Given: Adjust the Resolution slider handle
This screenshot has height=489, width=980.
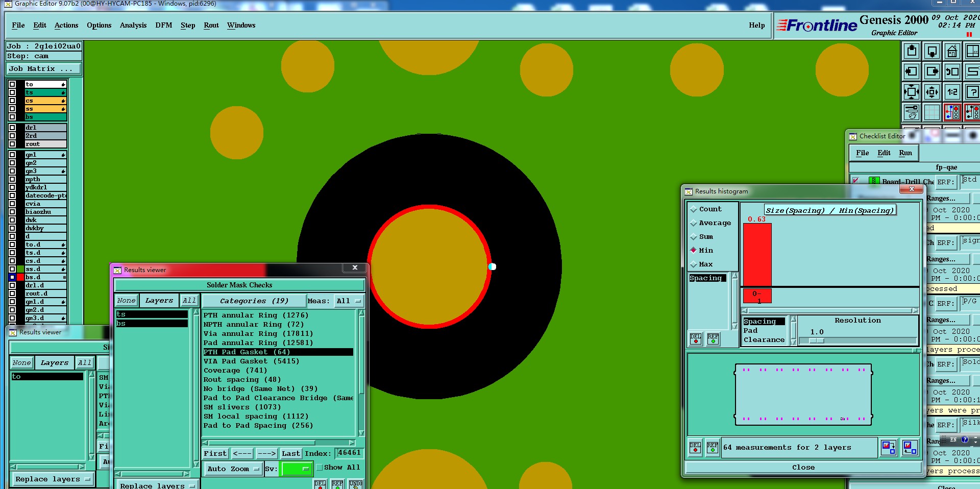Looking at the screenshot, I should pyautogui.click(x=817, y=340).
